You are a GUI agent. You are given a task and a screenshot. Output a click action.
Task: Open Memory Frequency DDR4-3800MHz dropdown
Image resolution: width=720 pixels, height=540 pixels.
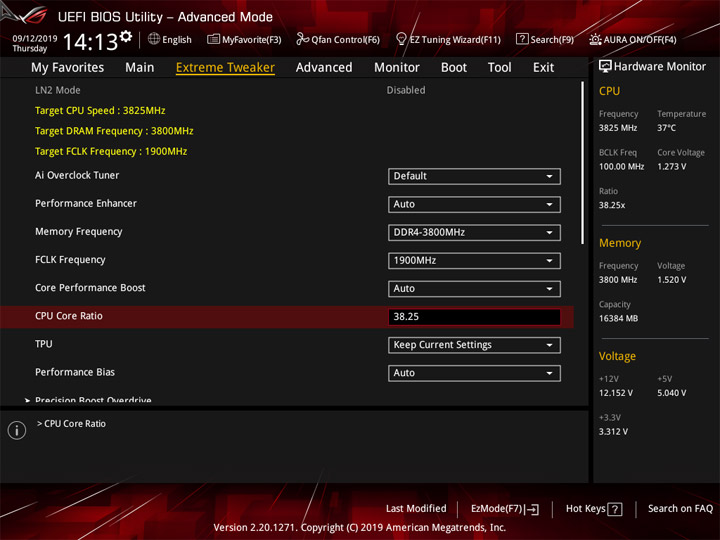(x=474, y=232)
